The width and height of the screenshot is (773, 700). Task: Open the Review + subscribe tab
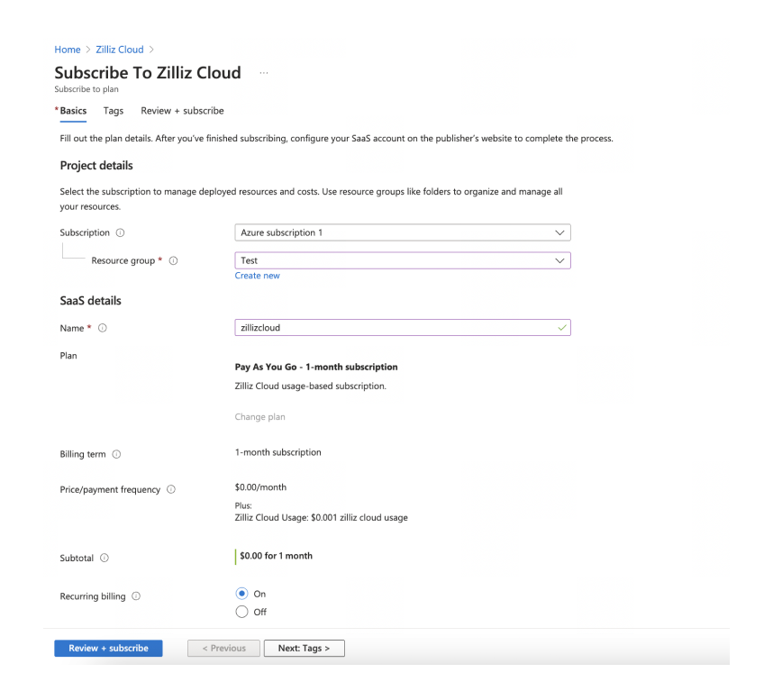(182, 111)
